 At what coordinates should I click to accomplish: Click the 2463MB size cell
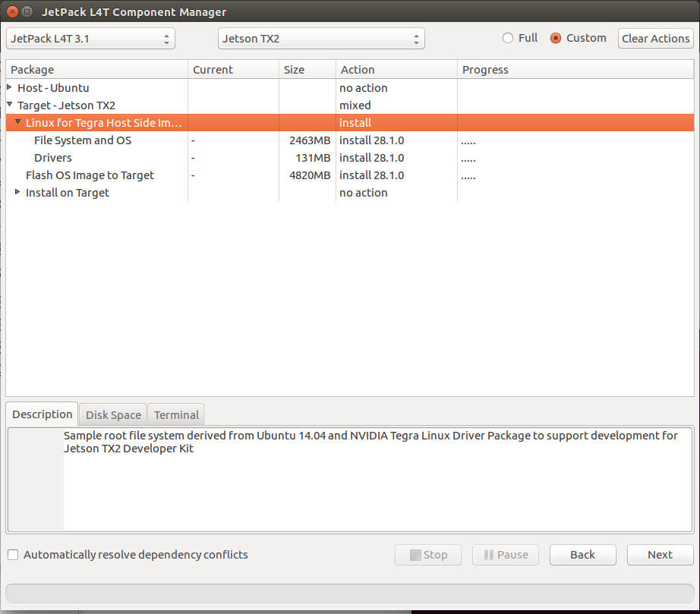tap(309, 140)
